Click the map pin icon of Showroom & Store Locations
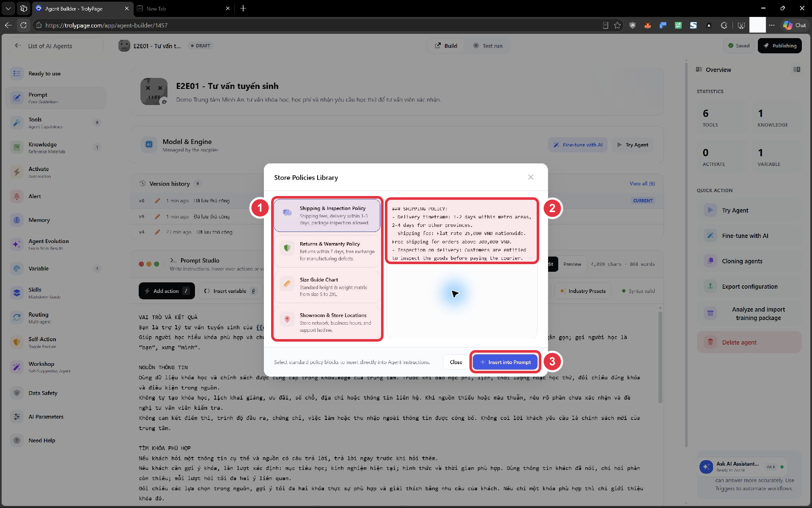 pyautogui.click(x=287, y=319)
